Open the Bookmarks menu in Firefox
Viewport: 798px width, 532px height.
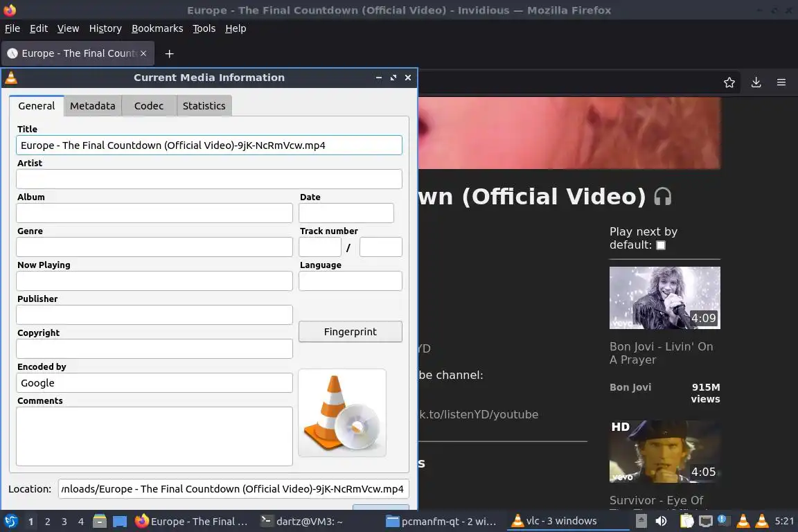pos(157,28)
